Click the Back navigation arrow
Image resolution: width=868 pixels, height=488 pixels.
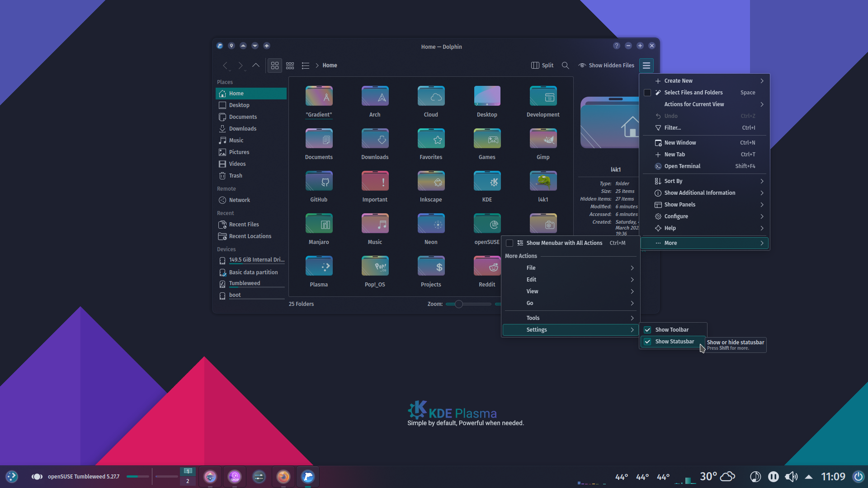(225, 66)
